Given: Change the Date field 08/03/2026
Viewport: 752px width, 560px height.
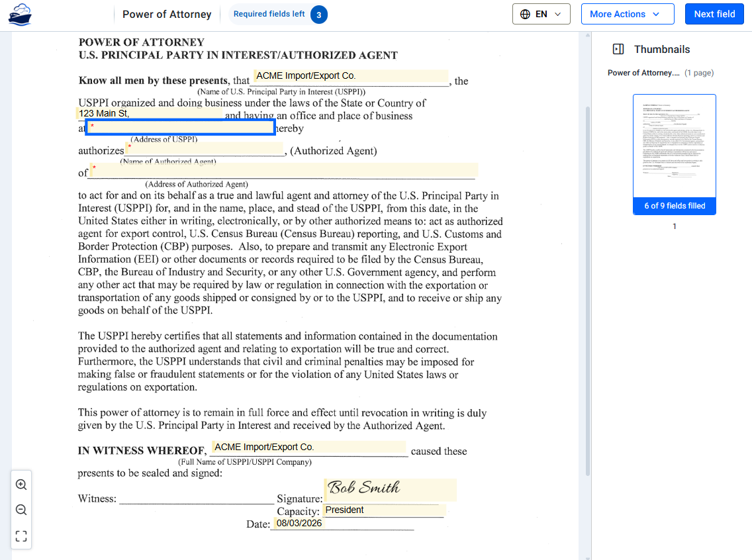Looking at the screenshot, I should pos(299,523).
